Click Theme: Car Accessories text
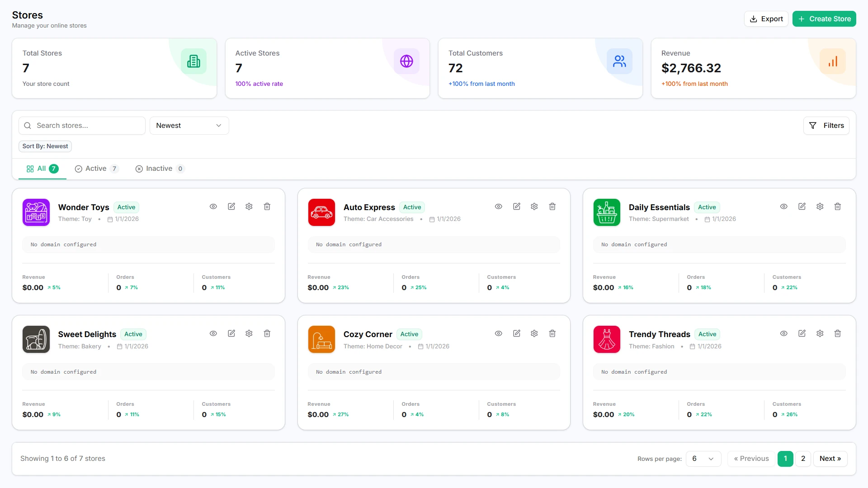This screenshot has width=868, height=488. tap(378, 219)
